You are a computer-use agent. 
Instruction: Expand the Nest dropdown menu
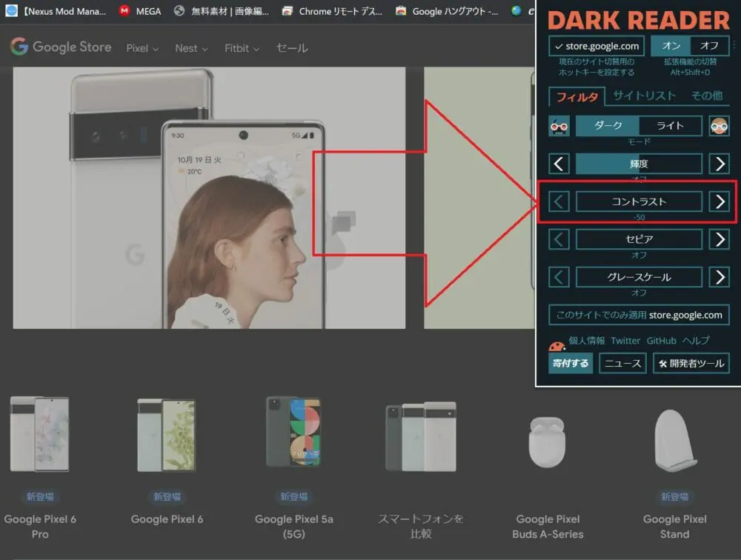click(x=191, y=48)
